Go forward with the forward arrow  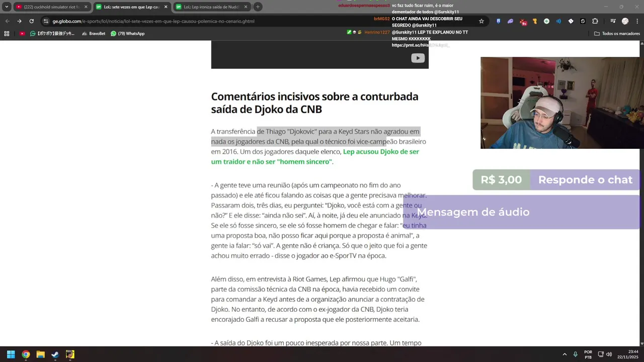(19, 21)
